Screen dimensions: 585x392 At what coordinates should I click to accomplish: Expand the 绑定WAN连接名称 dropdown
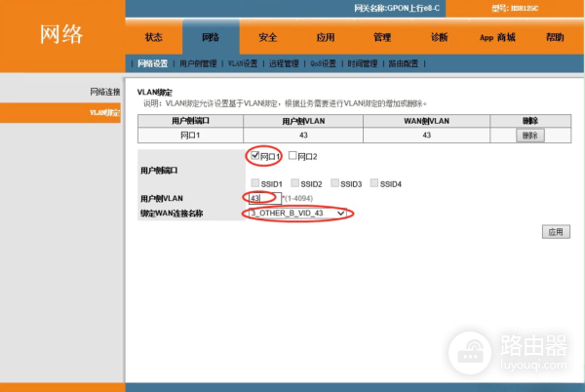297,213
